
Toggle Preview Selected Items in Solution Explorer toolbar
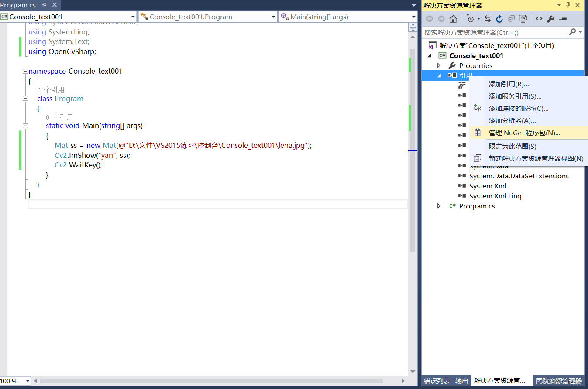pyautogui.click(x=523, y=19)
